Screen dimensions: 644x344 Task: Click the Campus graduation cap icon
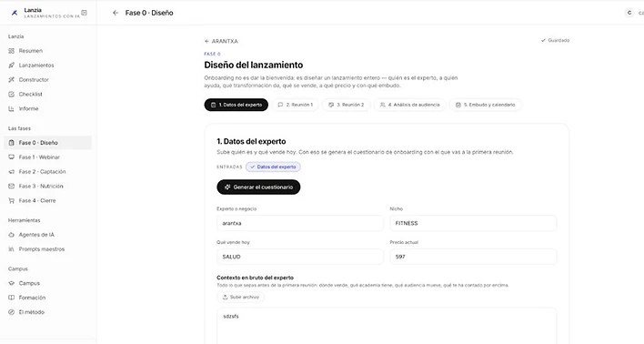[12, 283]
